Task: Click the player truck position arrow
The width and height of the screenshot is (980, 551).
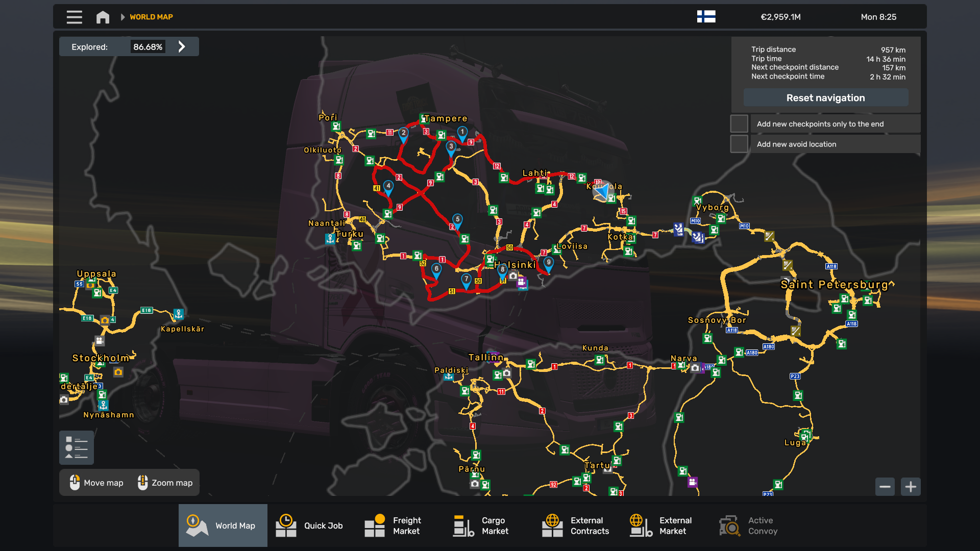Action: point(603,191)
